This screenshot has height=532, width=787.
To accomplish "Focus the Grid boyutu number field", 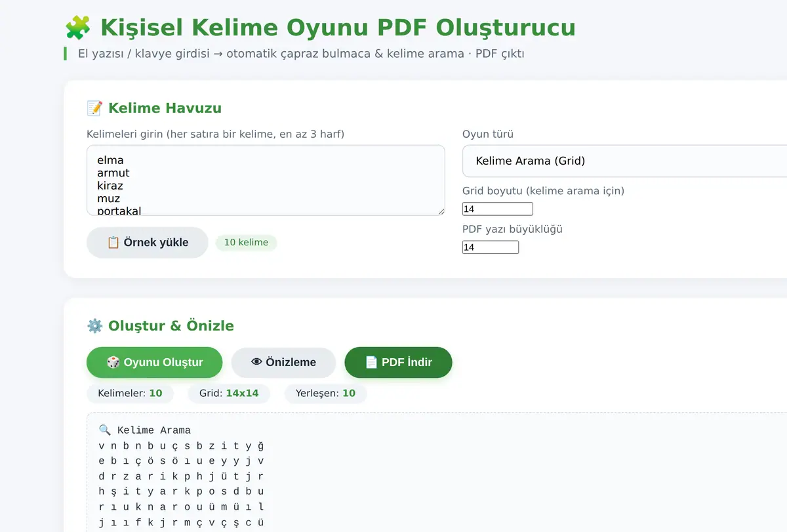I will pos(498,209).
